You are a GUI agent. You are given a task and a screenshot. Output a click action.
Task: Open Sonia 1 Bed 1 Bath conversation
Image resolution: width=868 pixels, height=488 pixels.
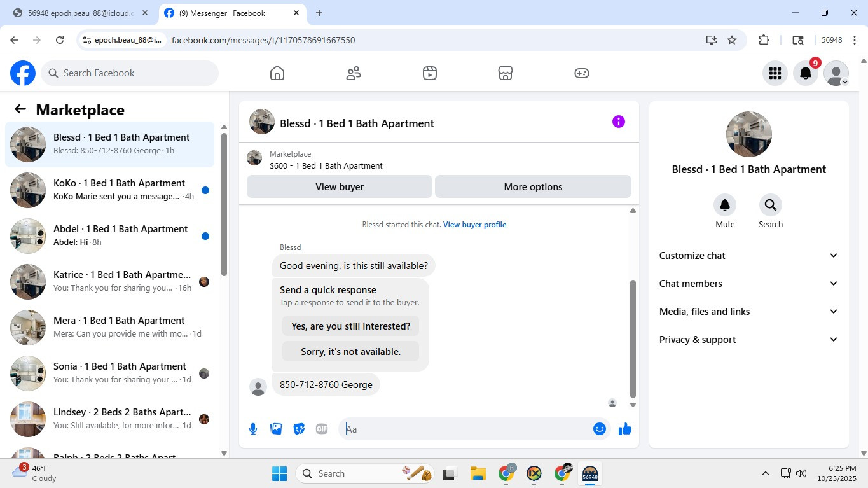[110, 373]
